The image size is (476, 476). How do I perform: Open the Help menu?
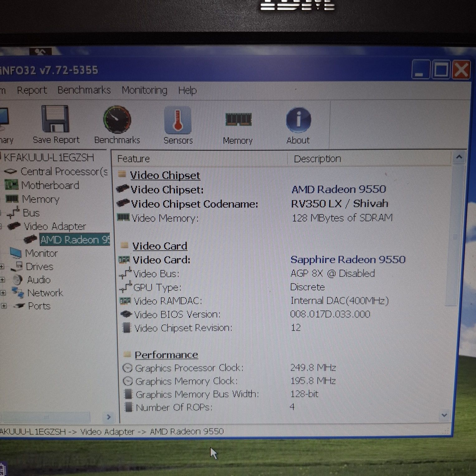click(x=187, y=90)
